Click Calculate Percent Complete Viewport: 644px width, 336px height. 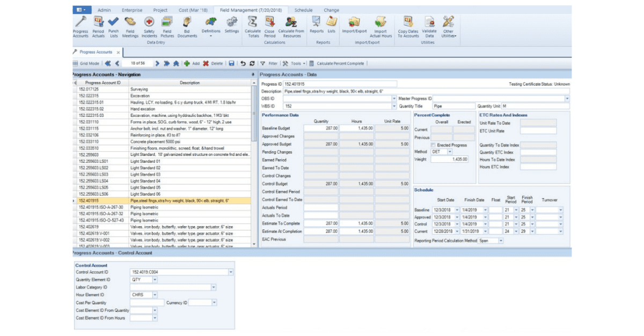coord(336,63)
